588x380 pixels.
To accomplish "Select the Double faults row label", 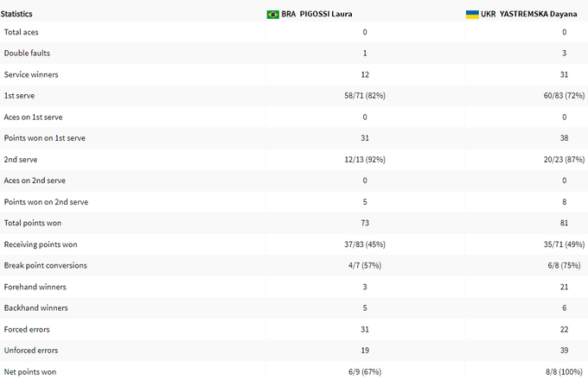I will [28, 53].
